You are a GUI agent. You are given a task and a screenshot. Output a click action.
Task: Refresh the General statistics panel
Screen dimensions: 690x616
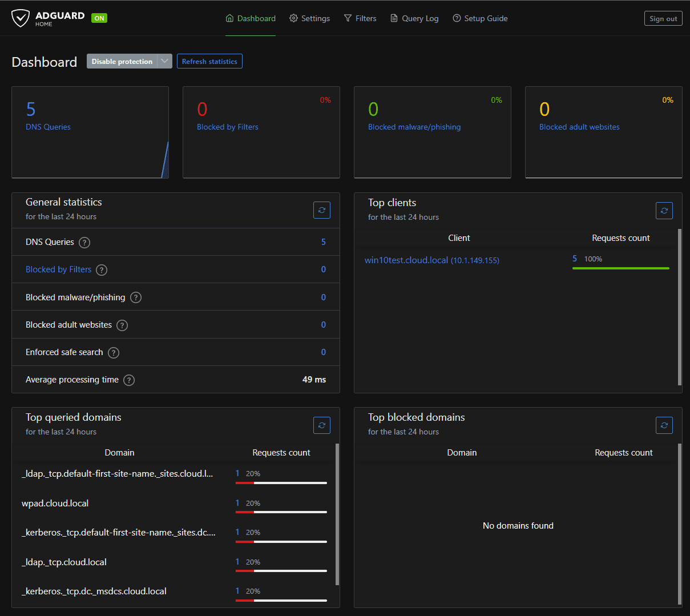[322, 210]
